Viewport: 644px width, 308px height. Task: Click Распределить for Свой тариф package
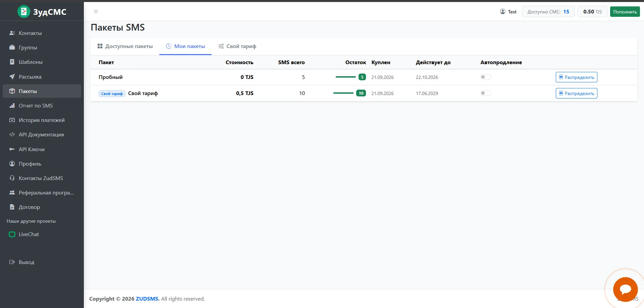[x=576, y=93]
